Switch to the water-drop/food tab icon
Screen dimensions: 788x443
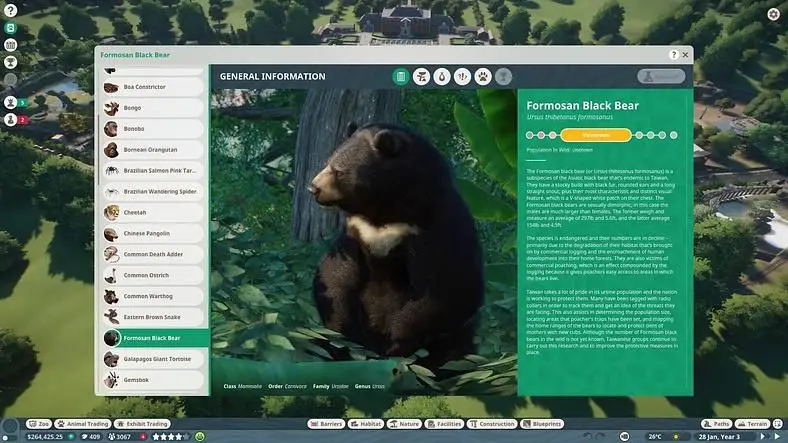442,77
